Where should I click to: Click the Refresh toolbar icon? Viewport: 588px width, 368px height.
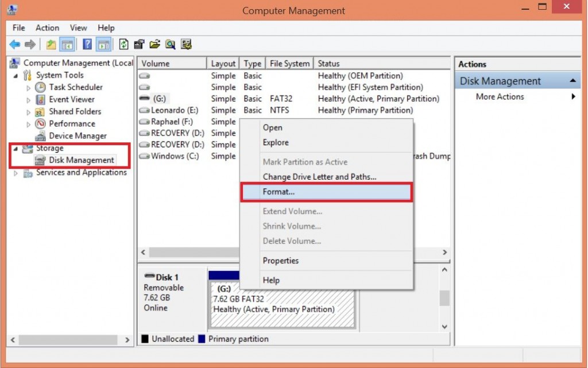coord(123,44)
